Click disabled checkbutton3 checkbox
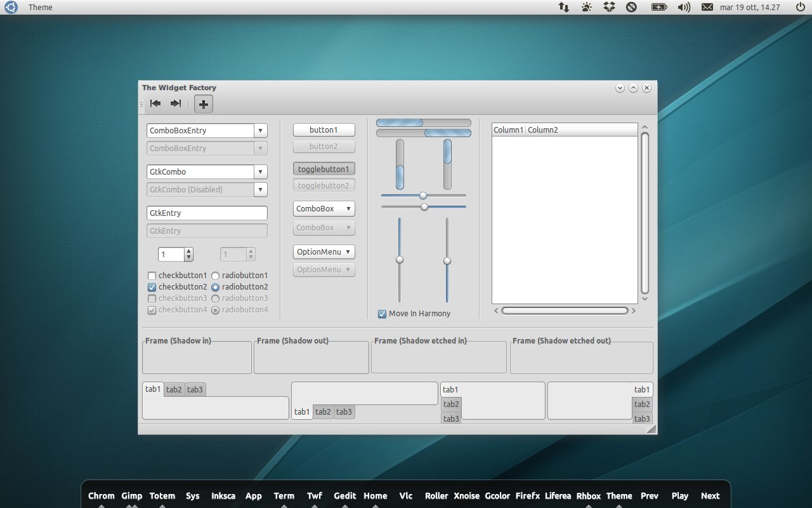This screenshot has width=812, height=508. click(152, 298)
